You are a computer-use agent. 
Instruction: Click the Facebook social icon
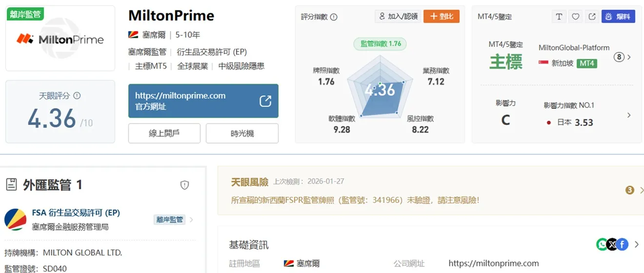click(x=622, y=244)
